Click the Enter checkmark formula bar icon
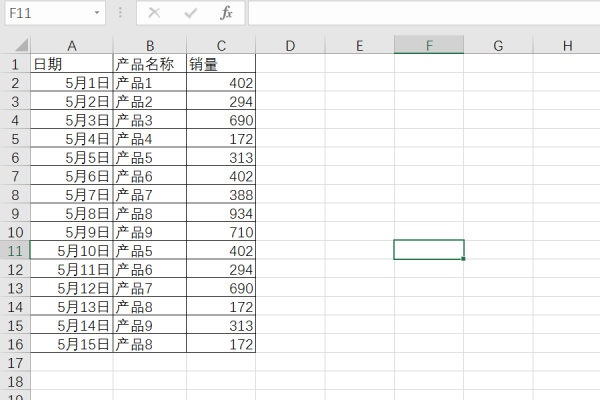The height and width of the screenshot is (400, 600). coord(190,13)
